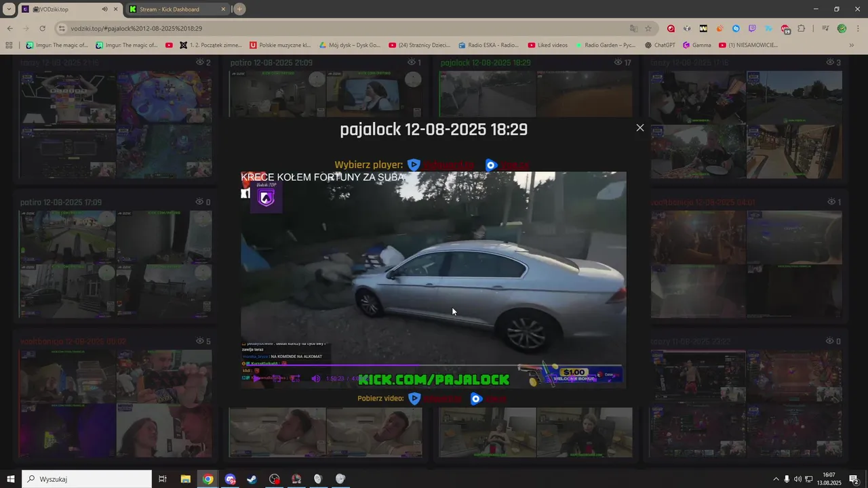Bookmark this page with star

coord(648,28)
